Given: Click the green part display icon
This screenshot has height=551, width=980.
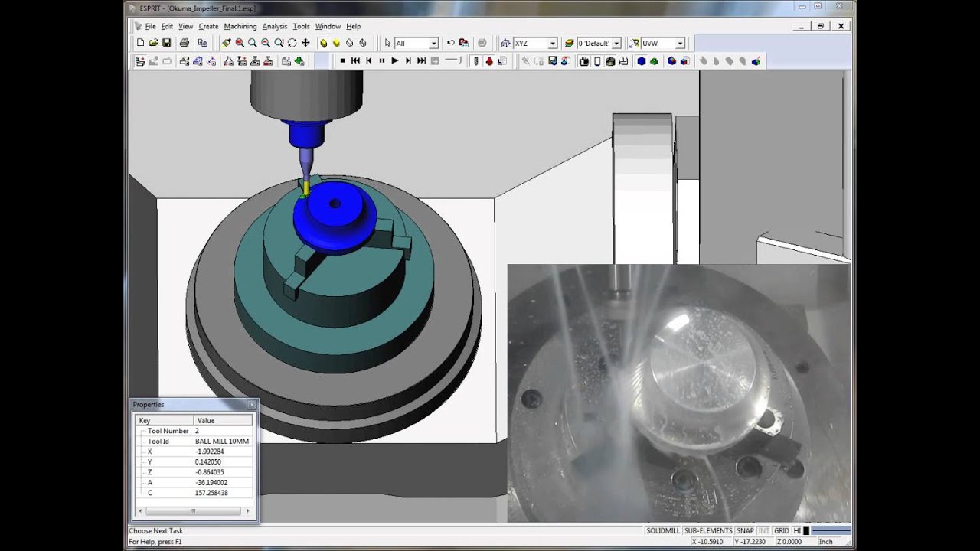Looking at the screenshot, I should 655,60.
